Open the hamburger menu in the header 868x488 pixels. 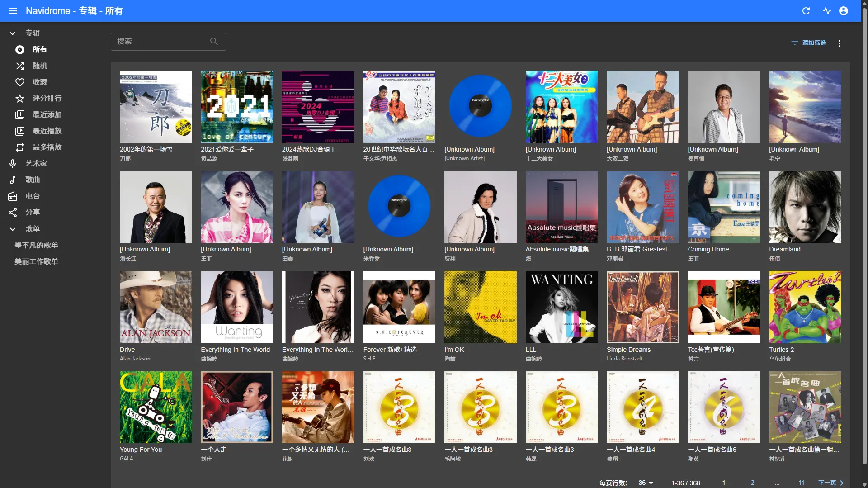pos(13,11)
